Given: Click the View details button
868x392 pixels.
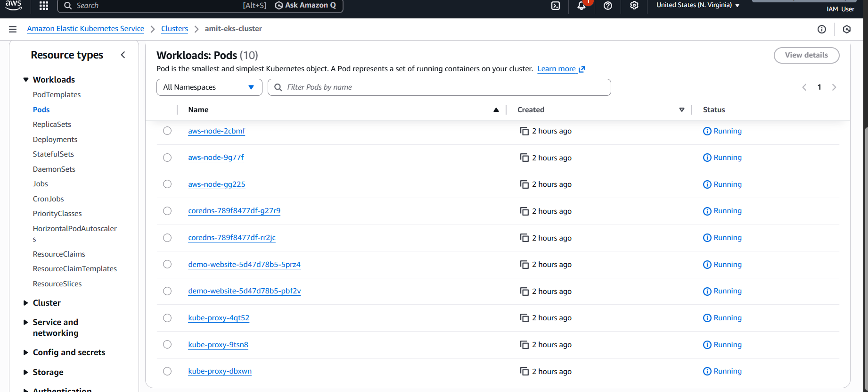Looking at the screenshot, I should 806,55.
